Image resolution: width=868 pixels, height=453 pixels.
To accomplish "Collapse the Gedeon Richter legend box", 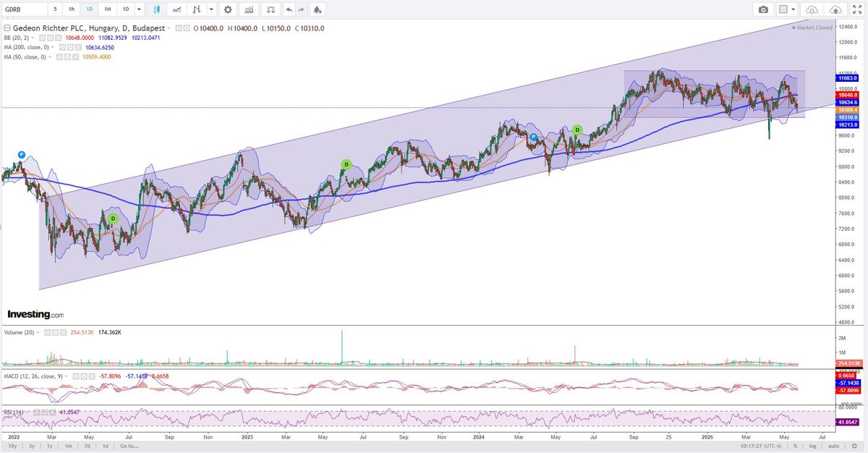I will pos(7,28).
